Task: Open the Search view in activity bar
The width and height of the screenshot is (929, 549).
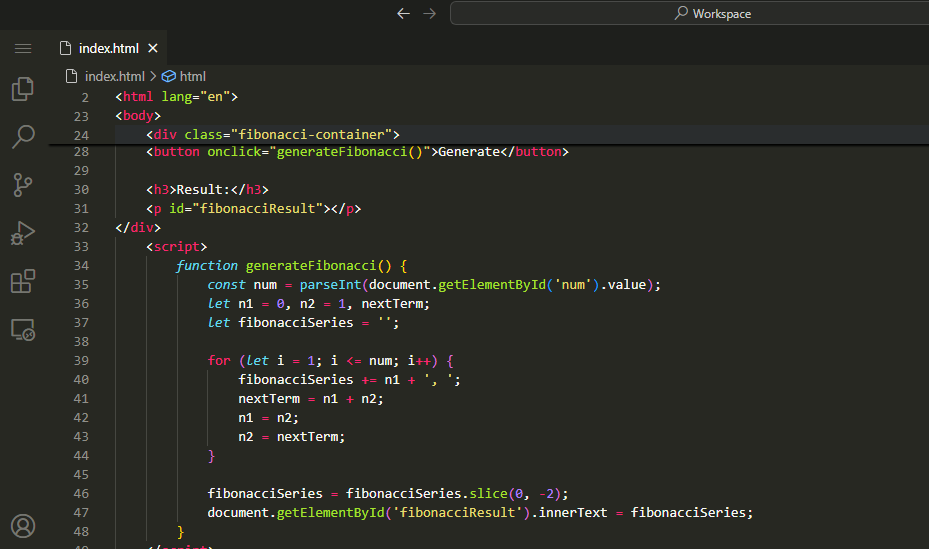Action: pos(23,137)
